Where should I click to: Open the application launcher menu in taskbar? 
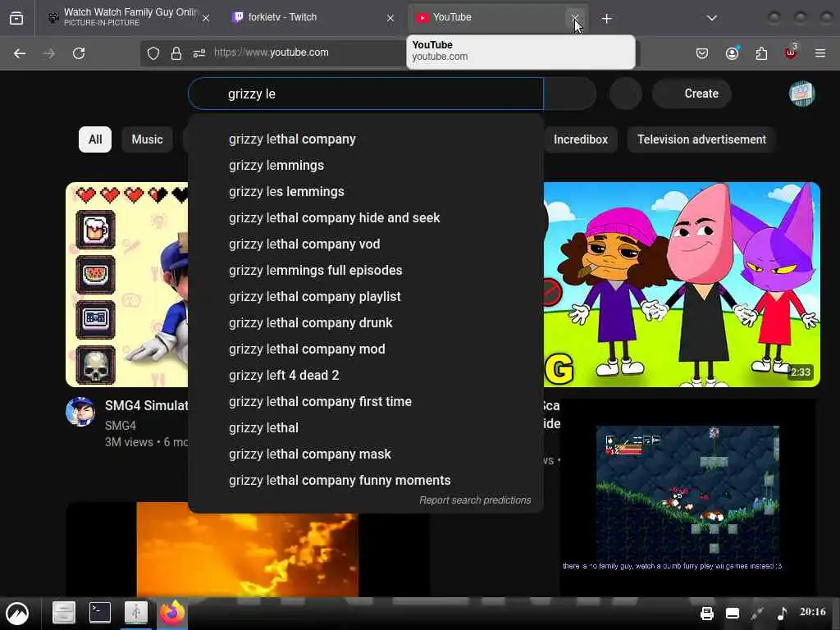tap(17, 614)
